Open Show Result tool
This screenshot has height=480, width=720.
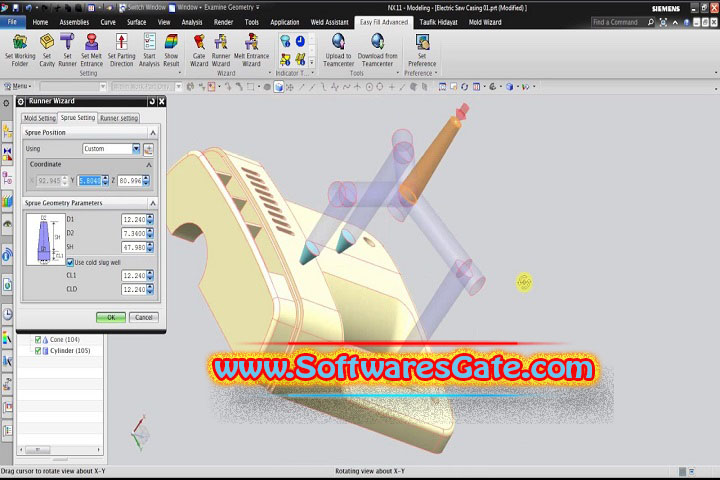[x=171, y=51]
